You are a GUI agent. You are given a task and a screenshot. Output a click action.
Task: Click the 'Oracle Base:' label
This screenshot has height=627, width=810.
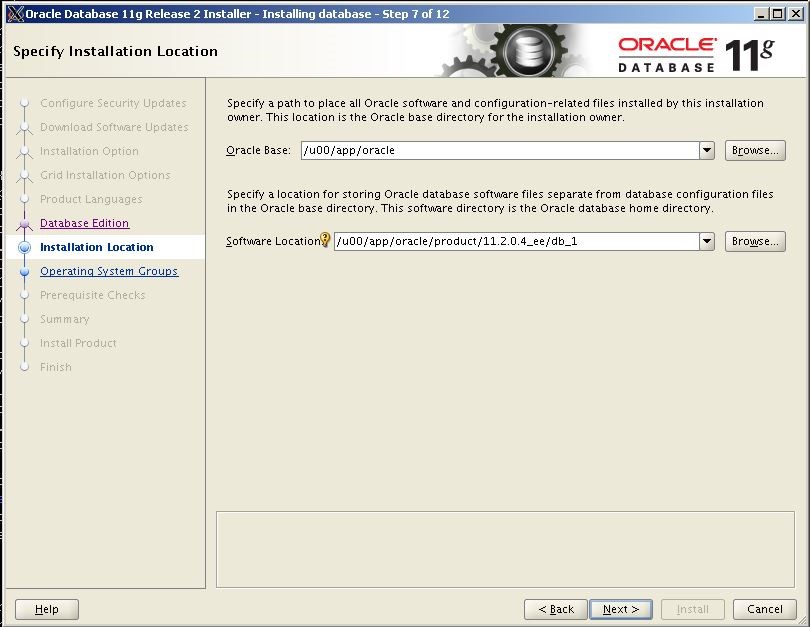(x=258, y=150)
